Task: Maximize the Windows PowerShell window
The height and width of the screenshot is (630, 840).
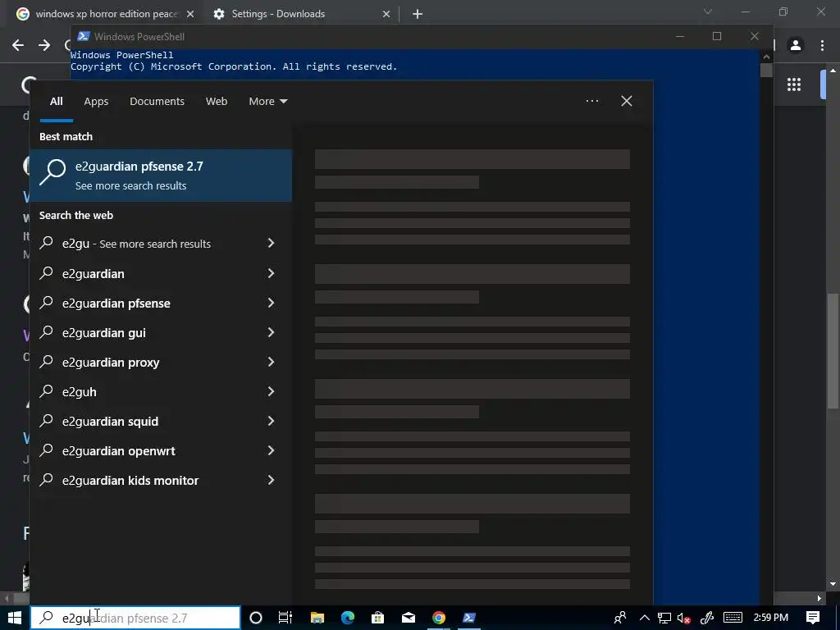Action: 717,36
